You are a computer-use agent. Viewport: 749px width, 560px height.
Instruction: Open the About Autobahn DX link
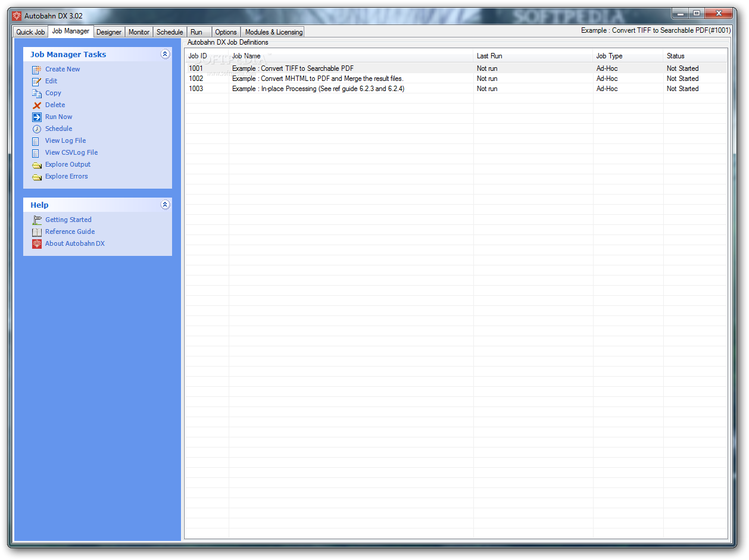point(74,243)
